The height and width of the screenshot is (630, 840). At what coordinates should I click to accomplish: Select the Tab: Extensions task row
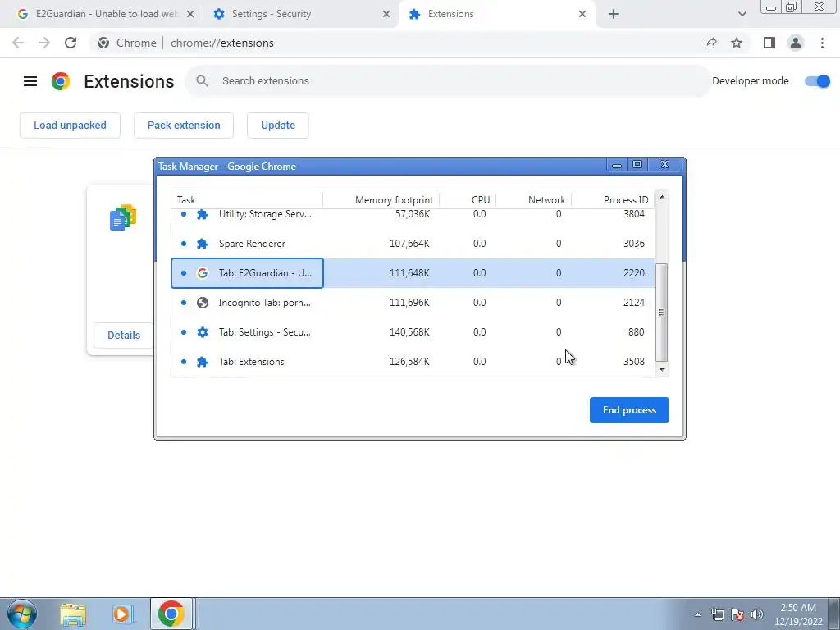[413, 361]
